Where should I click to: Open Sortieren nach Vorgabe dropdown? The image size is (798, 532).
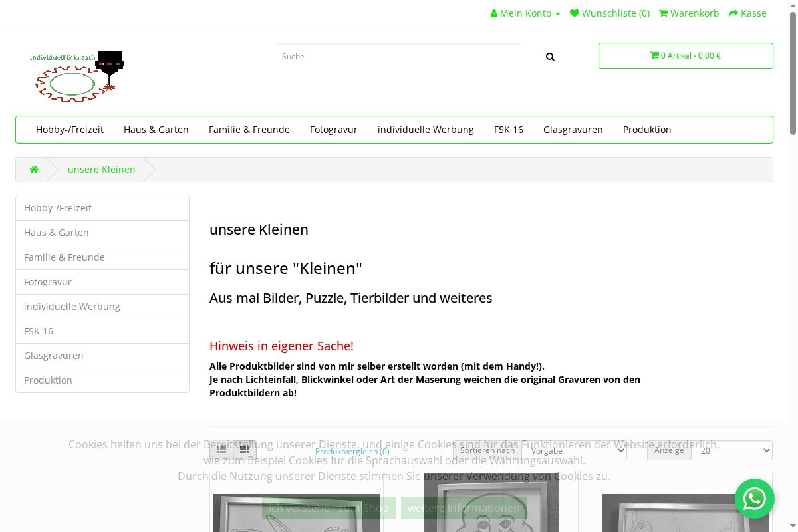point(575,450)
